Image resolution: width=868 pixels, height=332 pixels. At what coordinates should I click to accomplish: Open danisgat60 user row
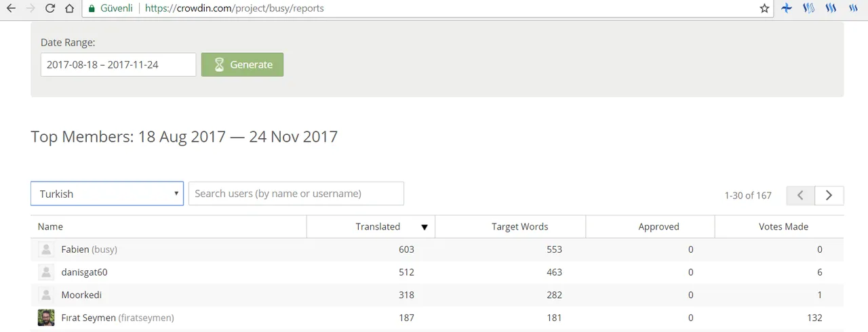pyautogui.click(x=437, y=272)
